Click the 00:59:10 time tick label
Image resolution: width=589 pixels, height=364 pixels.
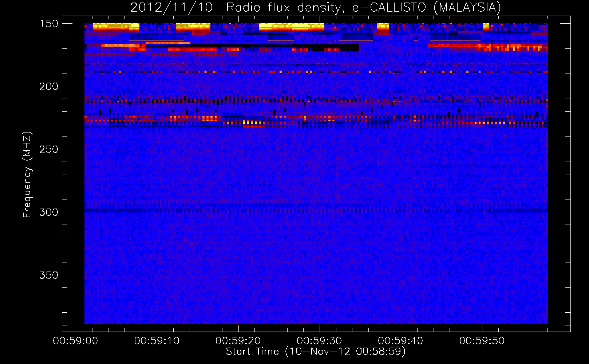(157, 341)
